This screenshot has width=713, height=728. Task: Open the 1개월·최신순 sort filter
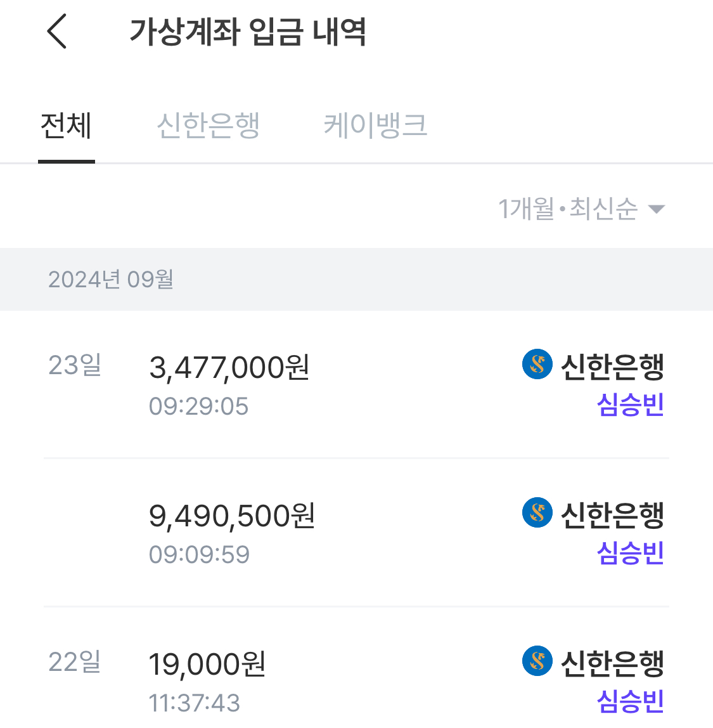pos(581,209)
